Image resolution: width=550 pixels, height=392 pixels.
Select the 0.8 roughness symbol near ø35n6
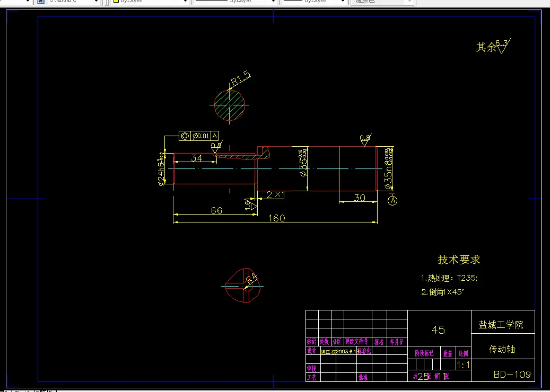point(365,140)
